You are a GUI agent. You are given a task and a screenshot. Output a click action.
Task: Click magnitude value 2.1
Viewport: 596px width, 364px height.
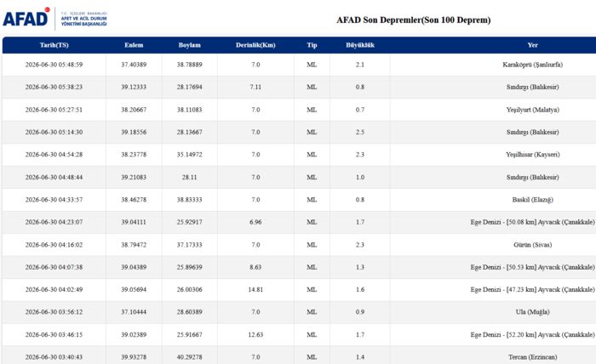coord(360,65)
